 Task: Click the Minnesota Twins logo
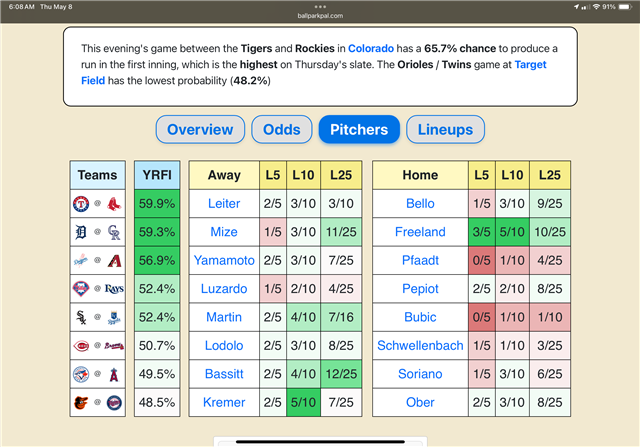coord(114,403)
